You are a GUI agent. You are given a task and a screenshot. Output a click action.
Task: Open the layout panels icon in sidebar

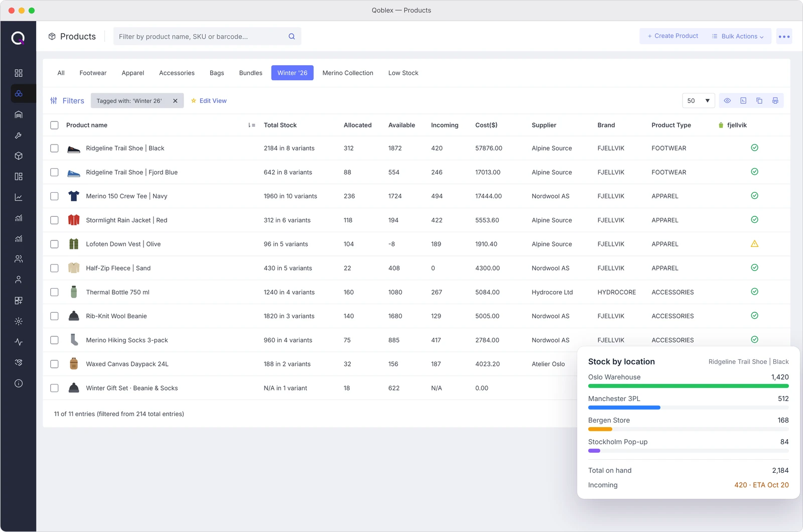(19, 176)
